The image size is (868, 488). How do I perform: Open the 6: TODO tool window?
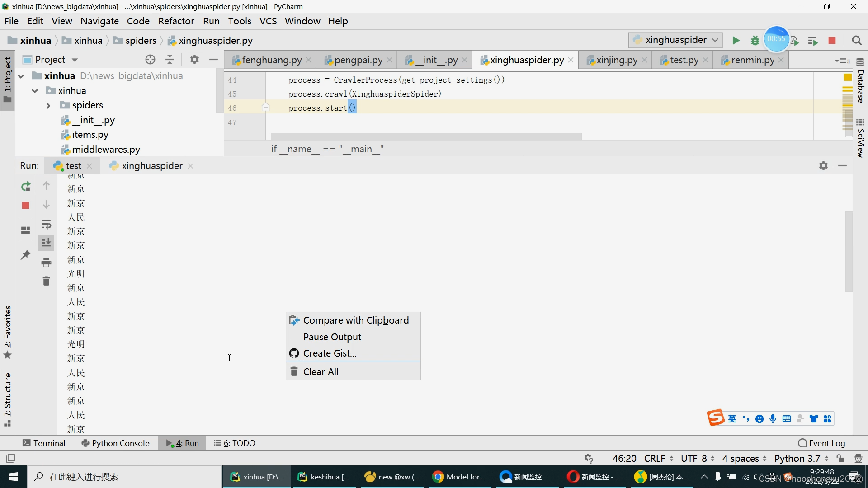(x=234, y=443)
